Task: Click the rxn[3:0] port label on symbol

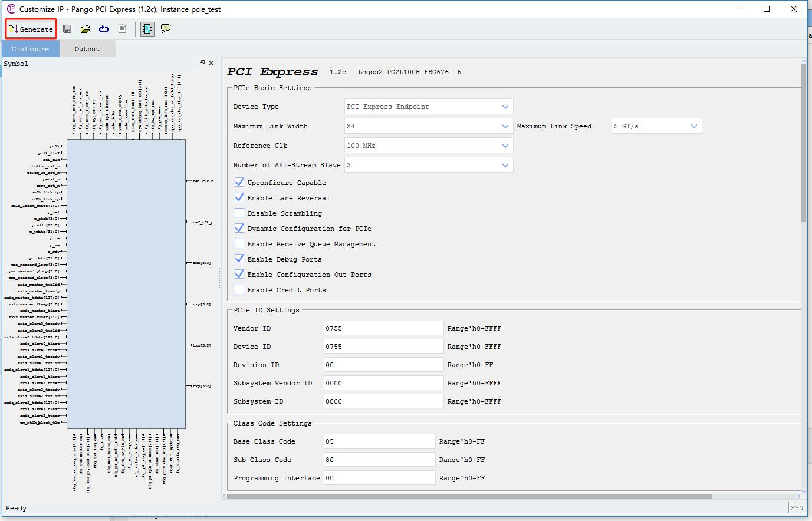Action: click(x=202, y=263)
